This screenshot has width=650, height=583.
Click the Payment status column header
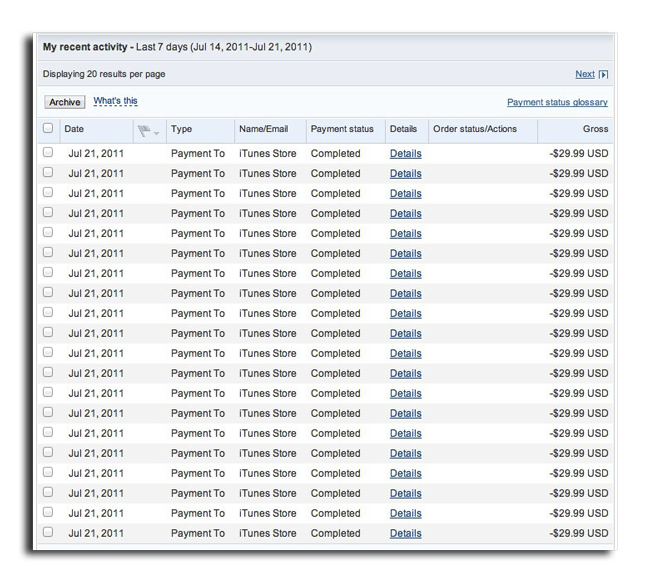342,129
